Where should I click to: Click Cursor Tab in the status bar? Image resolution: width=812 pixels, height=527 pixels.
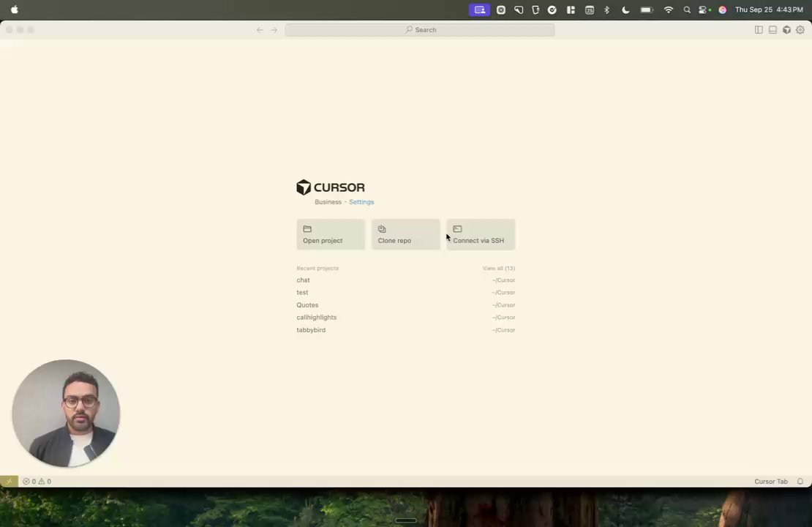point(770,482)
